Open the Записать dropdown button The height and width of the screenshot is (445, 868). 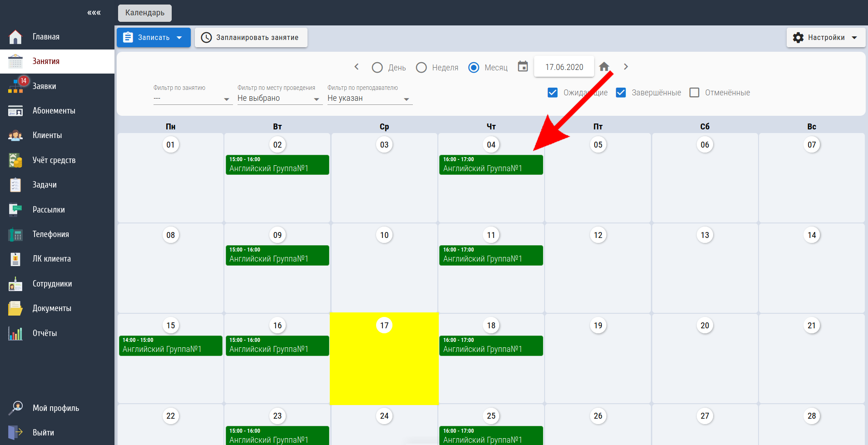click(154, 37)
